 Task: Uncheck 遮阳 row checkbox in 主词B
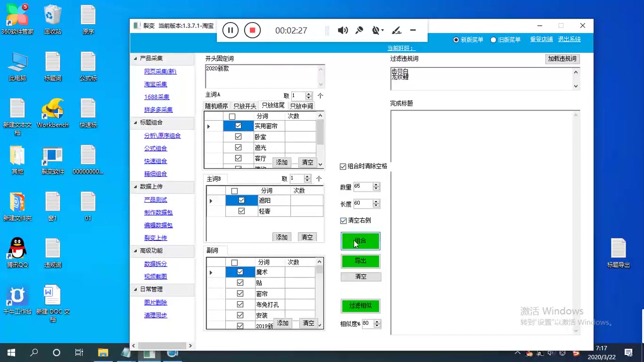[x=242, y=201]
